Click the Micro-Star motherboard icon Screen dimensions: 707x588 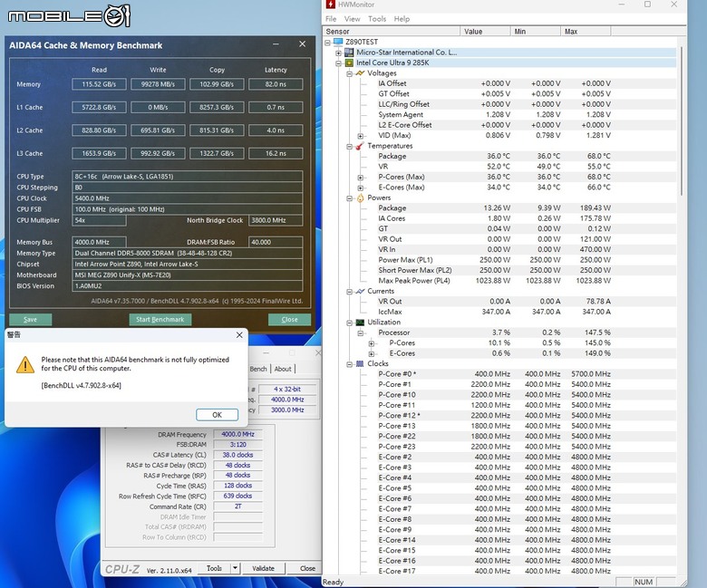[x=349, y=53]
